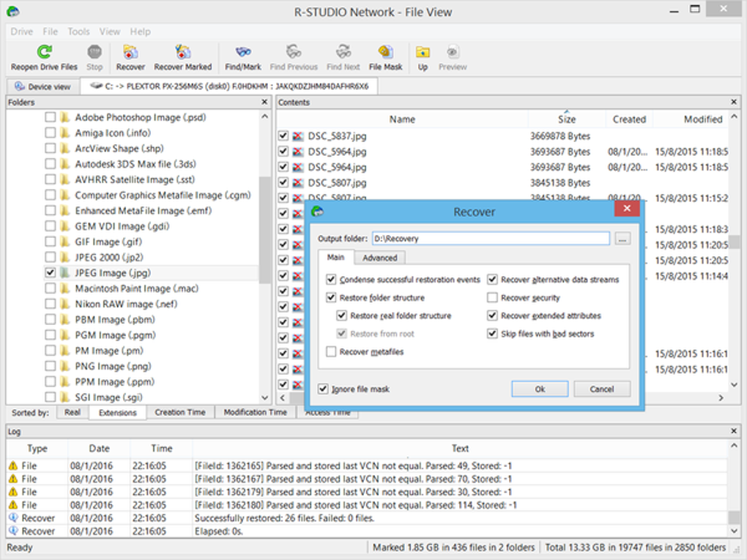Click the deleted file icon of DSC_5837.jpg
This screenshot has height=560, width=747.
pyautogui.click(x=298, y=136)
